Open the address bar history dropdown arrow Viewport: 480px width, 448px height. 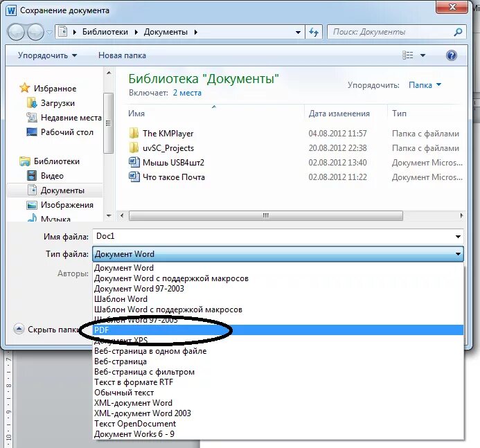(x=298, y=32)
